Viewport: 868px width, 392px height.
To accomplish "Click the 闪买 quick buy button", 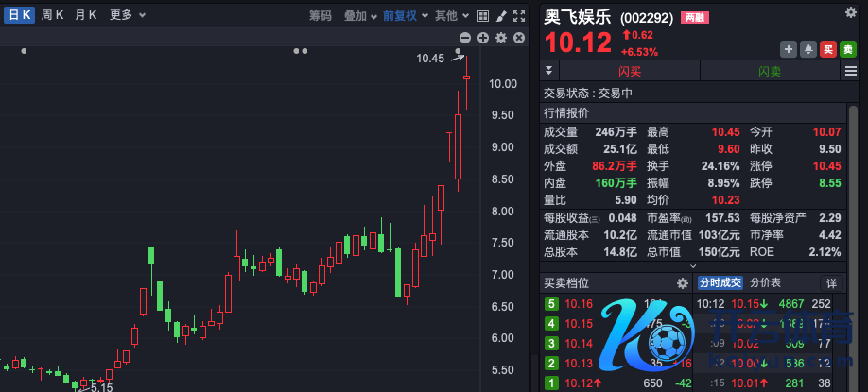I will pos(630,72).
